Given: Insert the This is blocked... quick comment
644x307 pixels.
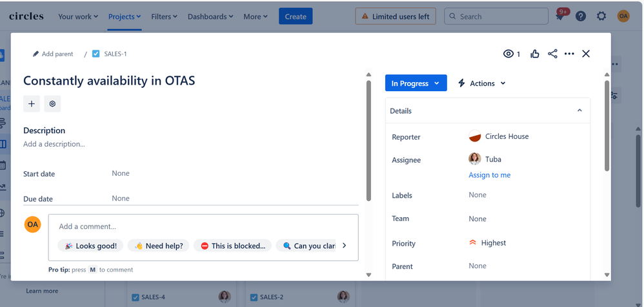Looking at the screenshot, I should pyautogui.click(x=232, y=246).
